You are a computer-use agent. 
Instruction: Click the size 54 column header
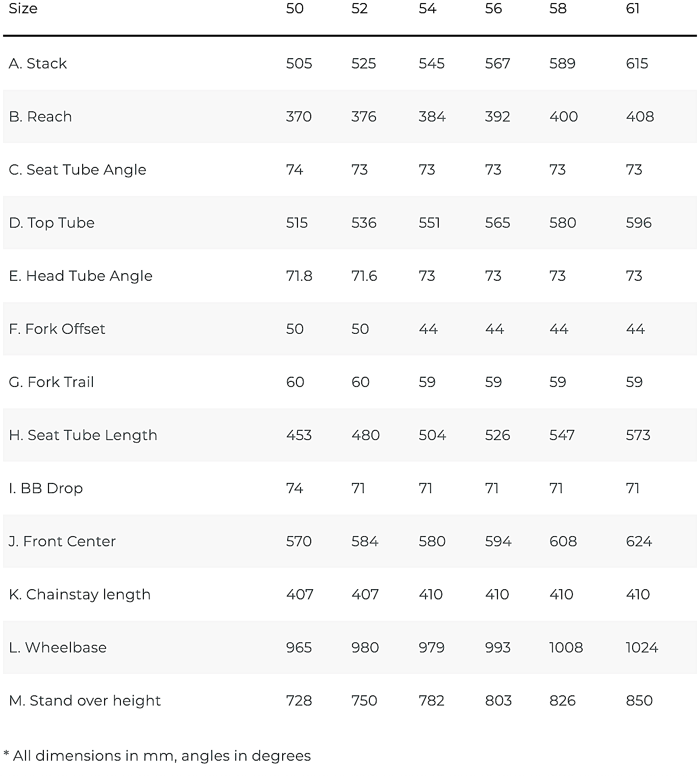tap(428, 8)
